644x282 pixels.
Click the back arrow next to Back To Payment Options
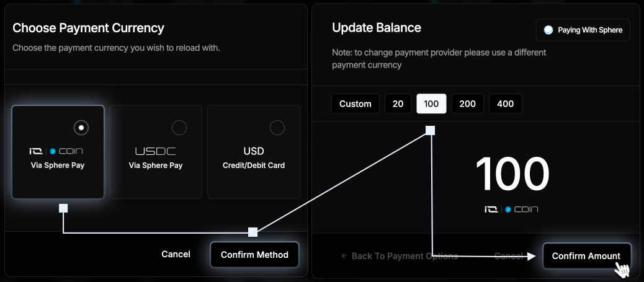[x=344, y=256]
